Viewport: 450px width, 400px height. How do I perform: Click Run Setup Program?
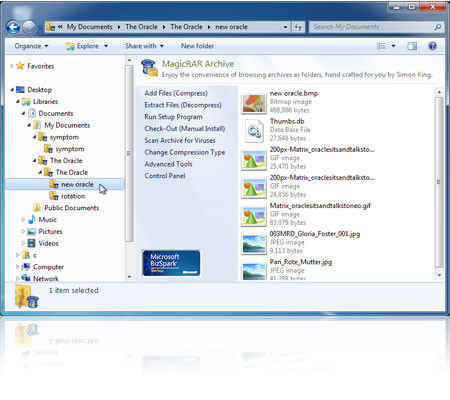pos(173,117)
